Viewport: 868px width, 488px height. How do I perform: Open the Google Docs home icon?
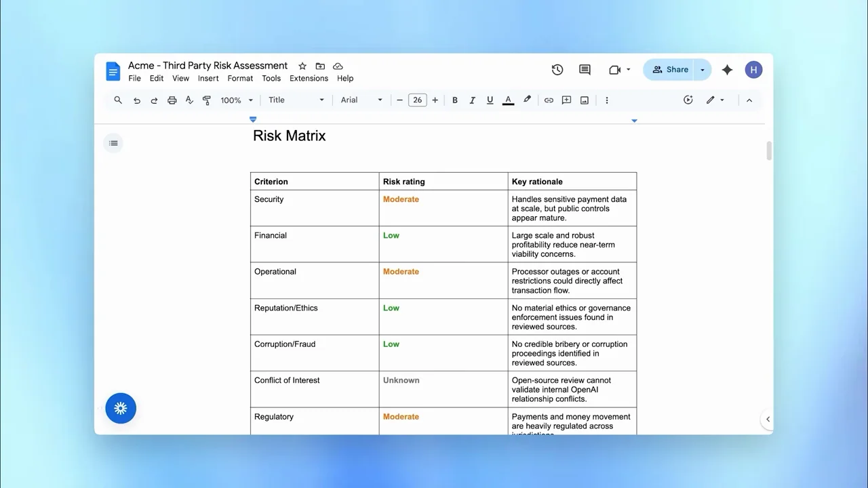[x=113, y=70]
